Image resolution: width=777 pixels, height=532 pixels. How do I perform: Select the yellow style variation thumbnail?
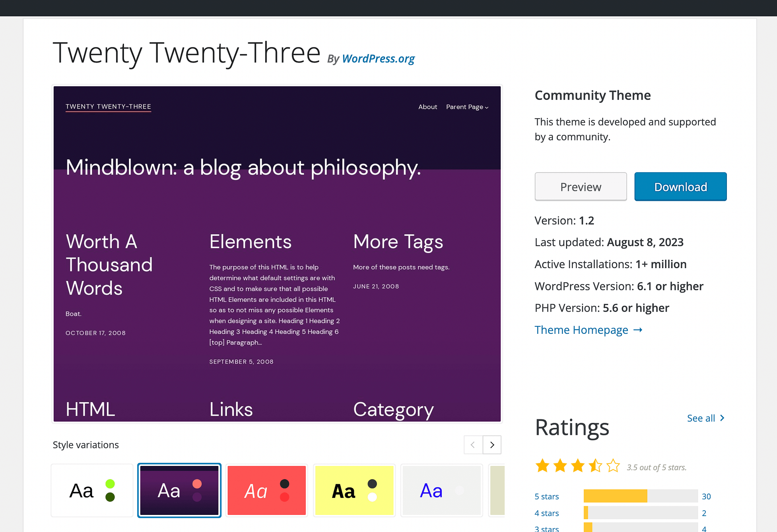pos(354,490)
